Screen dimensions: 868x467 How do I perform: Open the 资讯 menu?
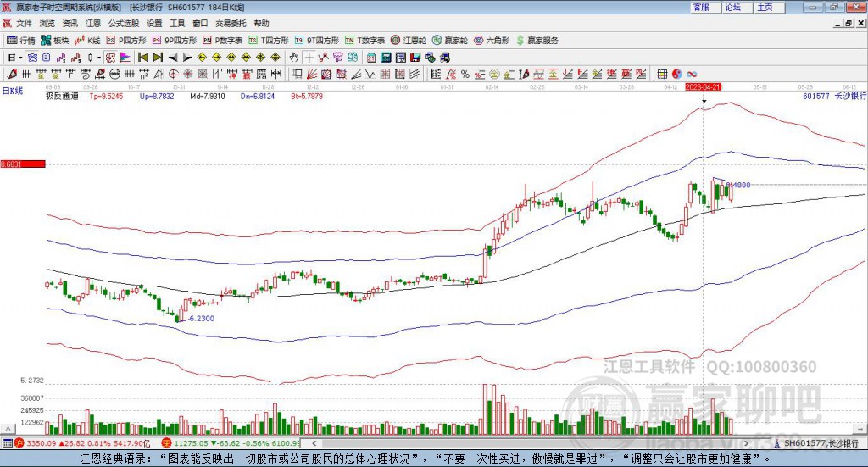tap(70, 23)
